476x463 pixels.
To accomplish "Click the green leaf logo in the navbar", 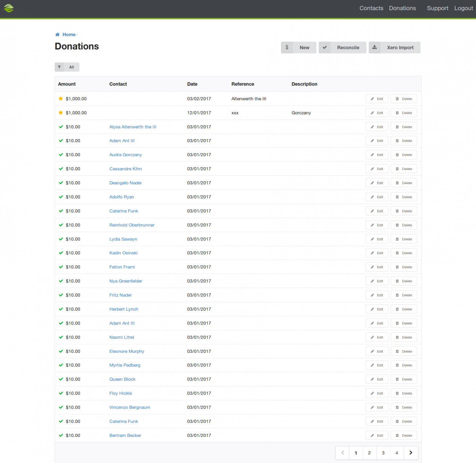I will tap(9, 8).
